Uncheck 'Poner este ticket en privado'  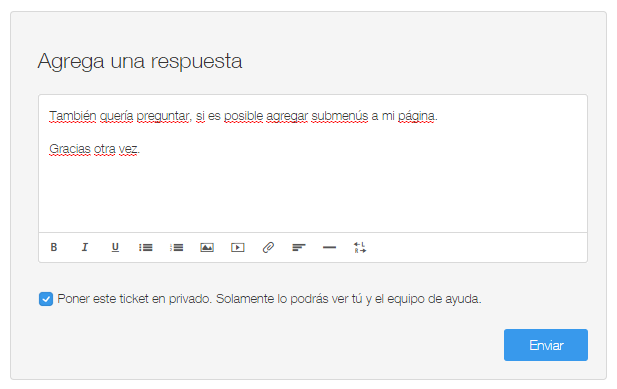pos(46,299)
